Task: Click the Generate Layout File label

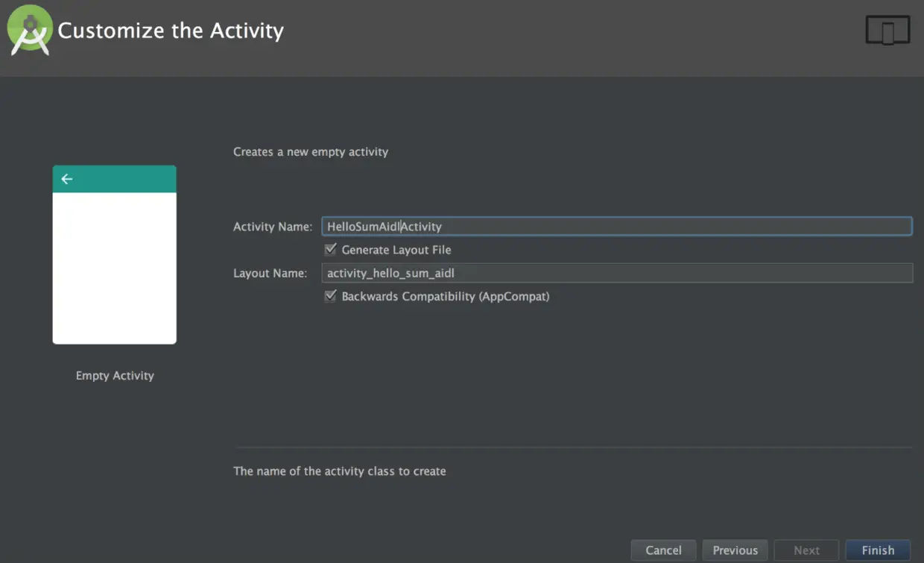Action: click(x=396, y=250)
